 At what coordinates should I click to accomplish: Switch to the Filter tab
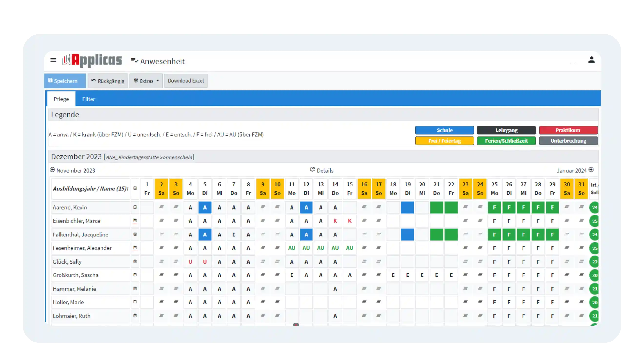click(89, 99)
